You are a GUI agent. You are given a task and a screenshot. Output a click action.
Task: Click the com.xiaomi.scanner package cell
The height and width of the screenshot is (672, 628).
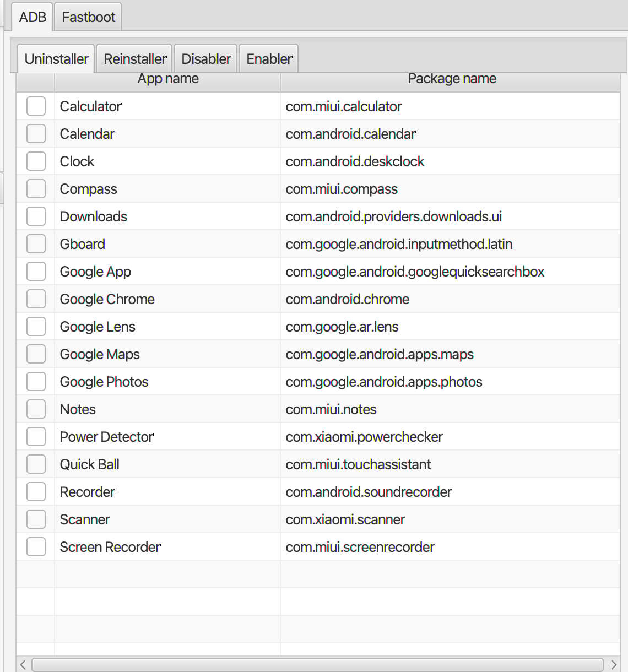451,519
